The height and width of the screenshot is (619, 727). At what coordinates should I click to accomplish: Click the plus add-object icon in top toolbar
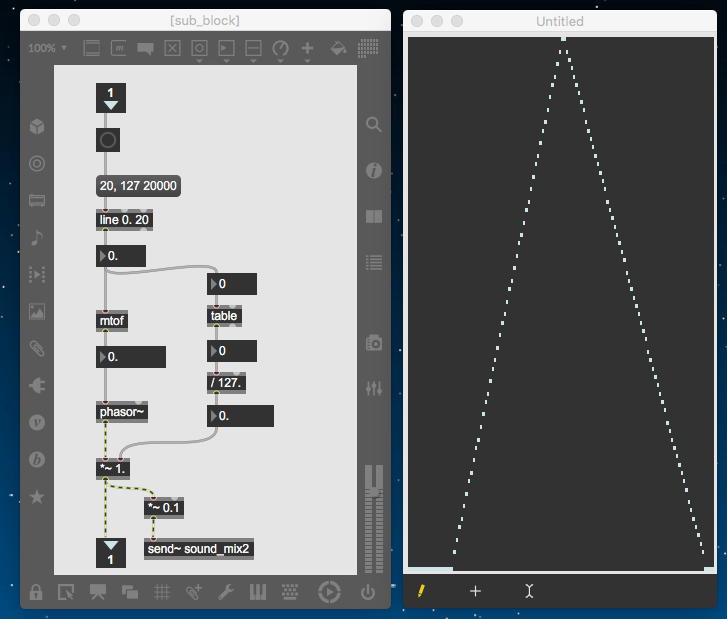(x=307, y=48)
